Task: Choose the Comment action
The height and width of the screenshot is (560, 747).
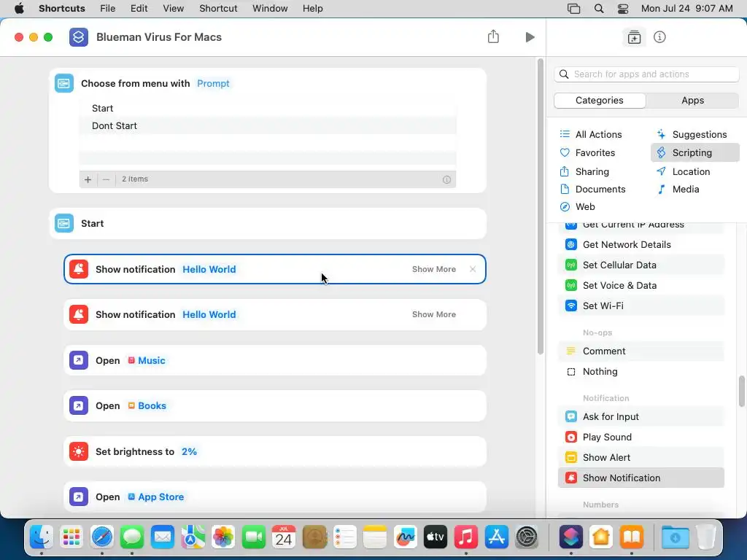Action: coord(640,351)
